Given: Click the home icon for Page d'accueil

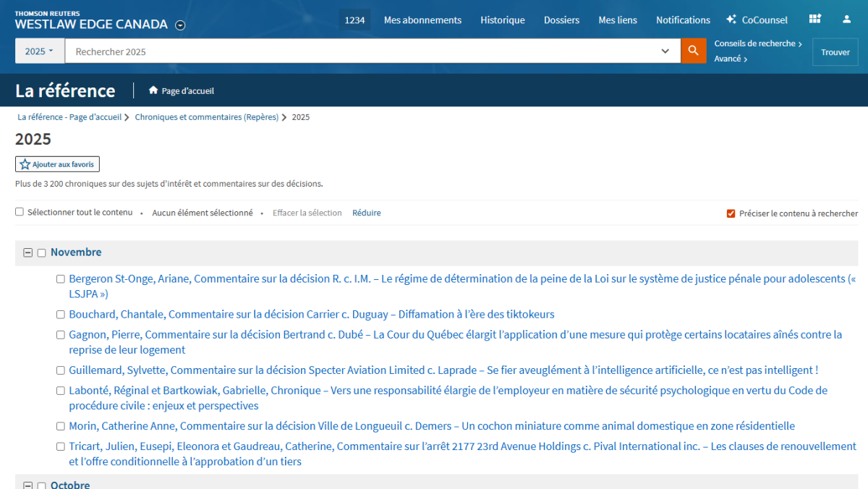Looking at the screenshot, I should [x=153, y=90].
